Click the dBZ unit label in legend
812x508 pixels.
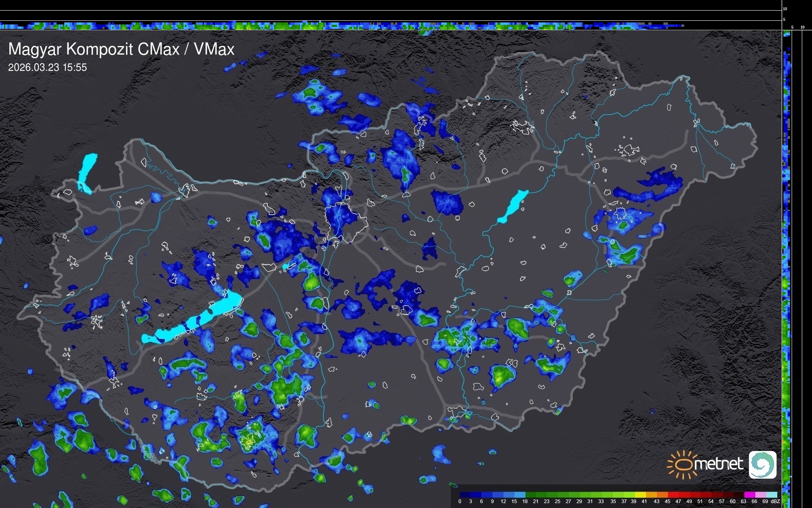(x=775, y=501)
